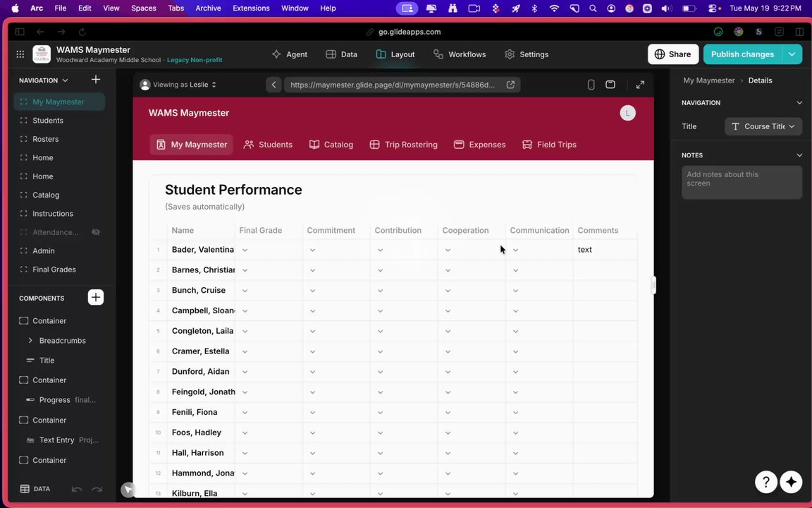Open the Catalog app tab
The width and height of the screenshot is (812, 508).
[331, 145]
